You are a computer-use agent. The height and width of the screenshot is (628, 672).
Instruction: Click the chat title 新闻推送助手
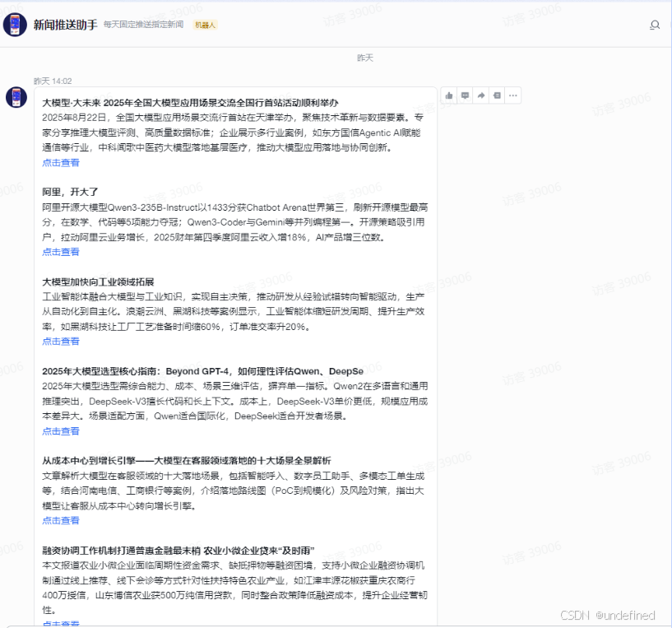point(66,25)
